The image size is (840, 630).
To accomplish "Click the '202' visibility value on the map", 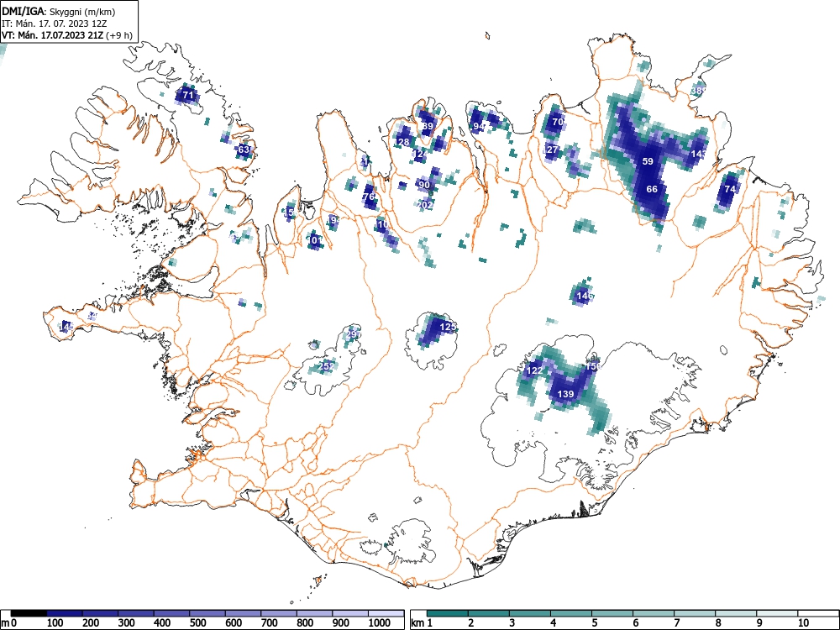I will pos(425,205).
